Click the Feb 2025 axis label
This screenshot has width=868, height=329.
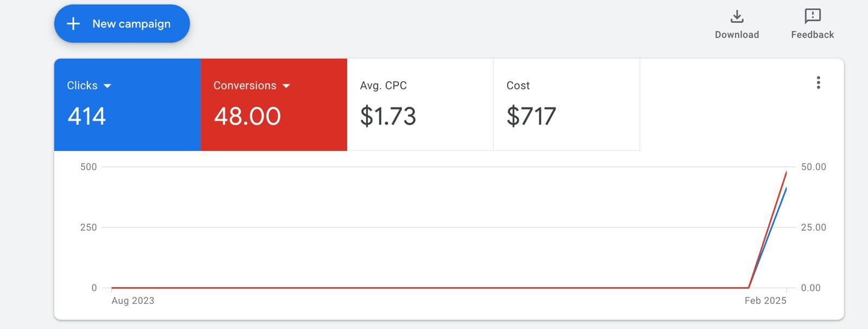point(765,301)
